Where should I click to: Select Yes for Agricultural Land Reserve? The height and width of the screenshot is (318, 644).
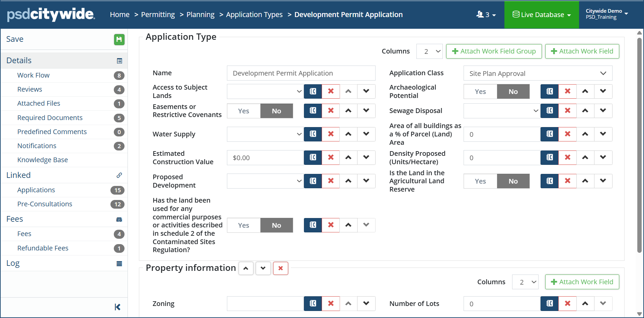tap(480, 181)
